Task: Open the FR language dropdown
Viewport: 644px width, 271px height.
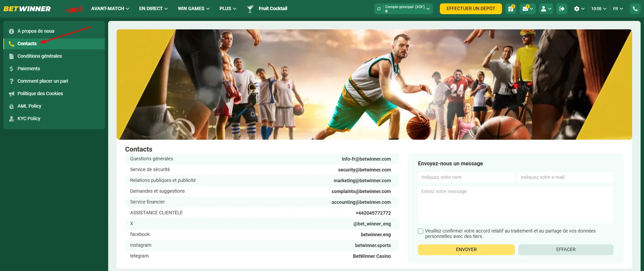Action: pyautogui.click(x=618, y=9)
